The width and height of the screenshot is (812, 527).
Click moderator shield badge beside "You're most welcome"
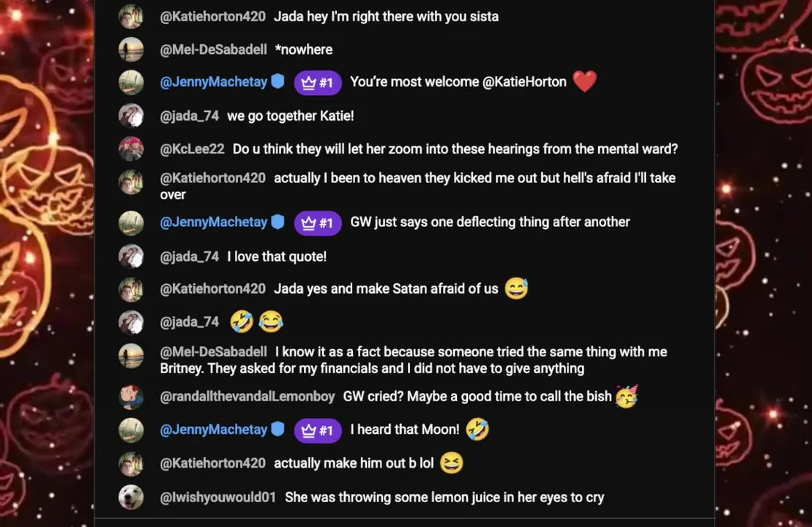click(278, 82)
